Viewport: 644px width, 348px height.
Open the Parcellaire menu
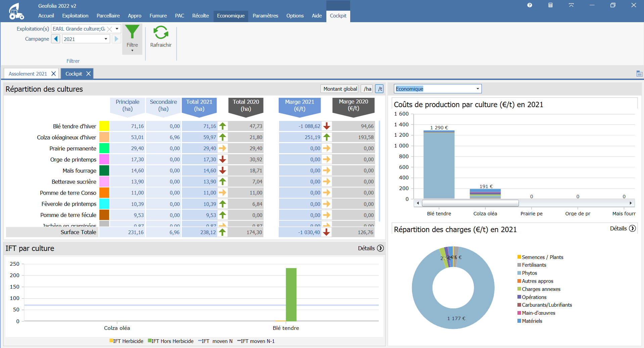[108, 16]
